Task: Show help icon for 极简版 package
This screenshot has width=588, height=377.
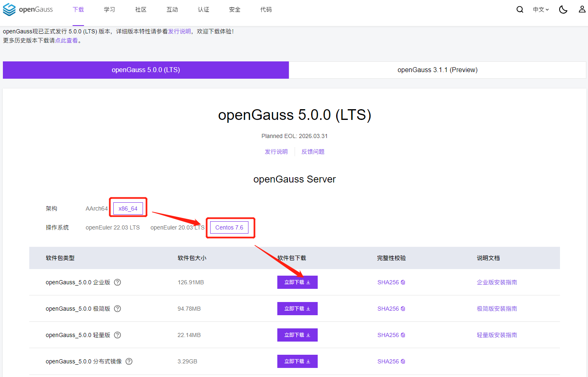Action: pyautogui.click(x=117, y=309)
